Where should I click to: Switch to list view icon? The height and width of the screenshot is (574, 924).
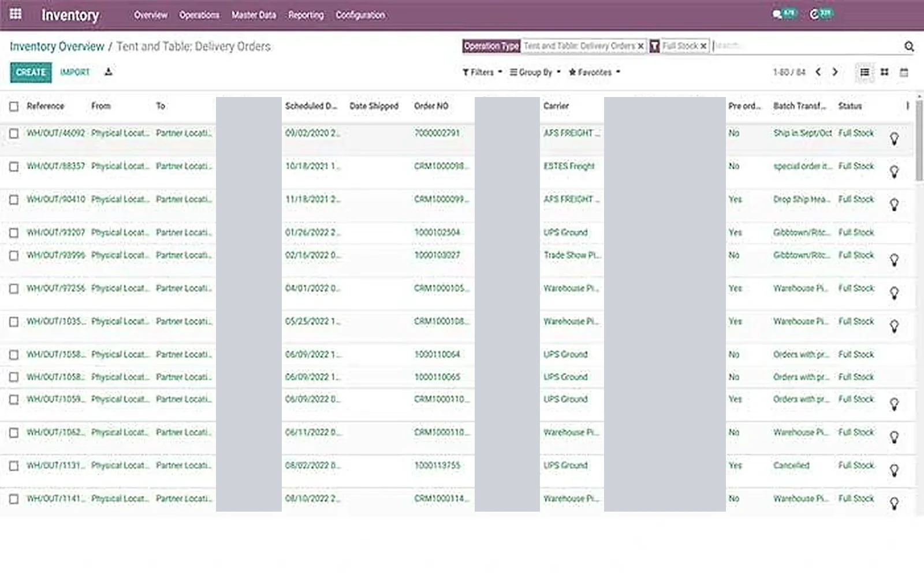[865, 72]
